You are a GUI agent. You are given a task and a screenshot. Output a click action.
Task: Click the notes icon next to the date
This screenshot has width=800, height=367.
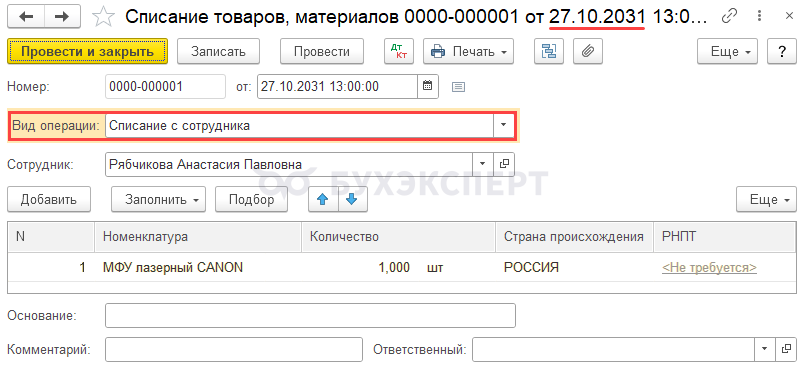(458, 87)
